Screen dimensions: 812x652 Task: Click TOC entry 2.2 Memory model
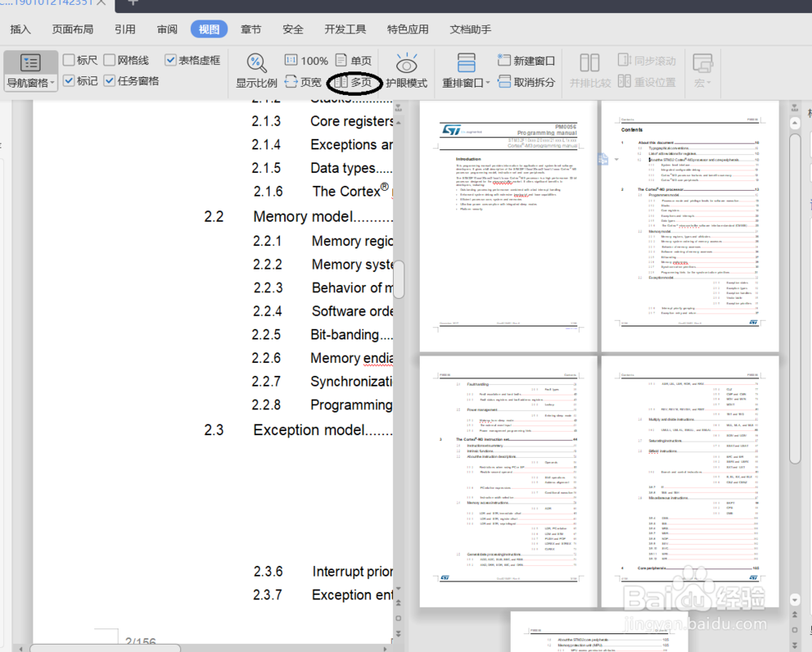click(x=298, y=217)
